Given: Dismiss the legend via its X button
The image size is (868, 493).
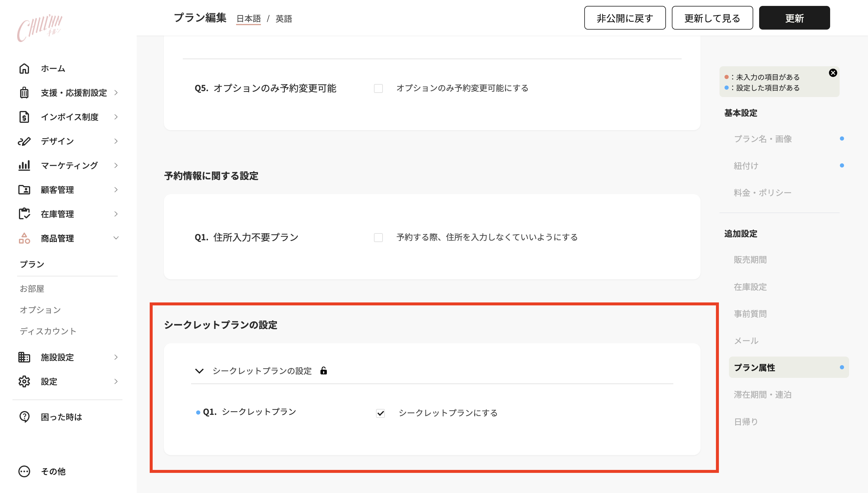Looking at the screenshot, I should click(833, 72).
